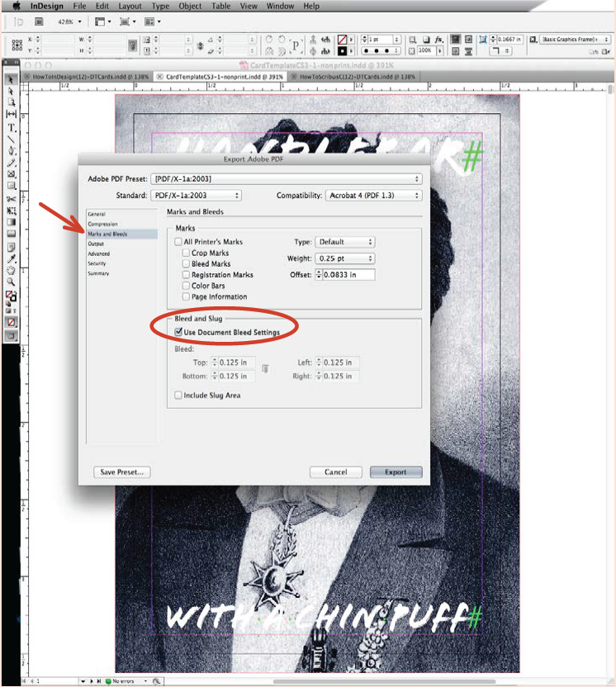This screenshot has height=687, width=616.
Task: Open the Apple menu
Action: click(x=17, y=6)
